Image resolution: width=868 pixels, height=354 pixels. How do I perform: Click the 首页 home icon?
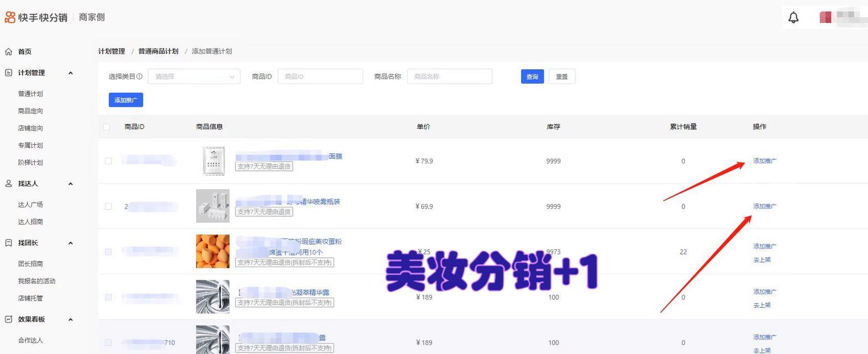click(x=8, y=51)
